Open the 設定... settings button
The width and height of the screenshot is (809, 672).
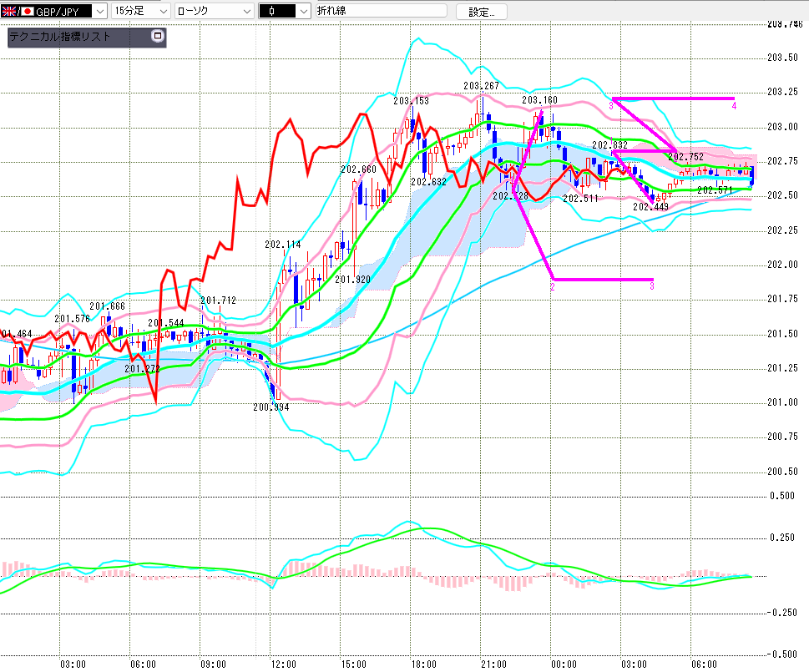click(481, 12)
